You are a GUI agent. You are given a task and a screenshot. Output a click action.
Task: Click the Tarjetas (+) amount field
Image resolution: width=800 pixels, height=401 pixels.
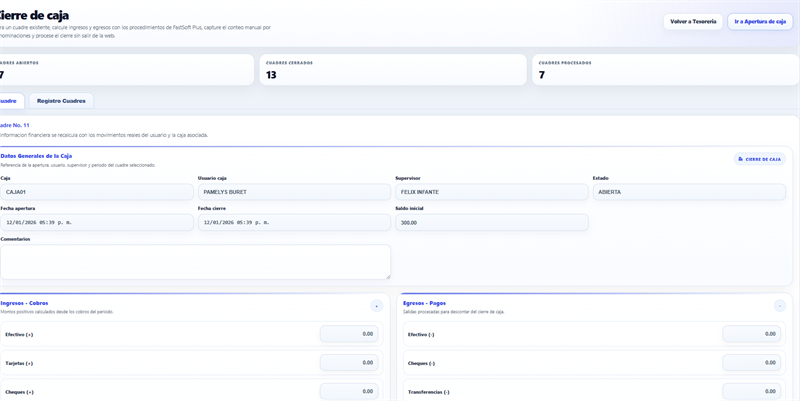tap(349, 363)
